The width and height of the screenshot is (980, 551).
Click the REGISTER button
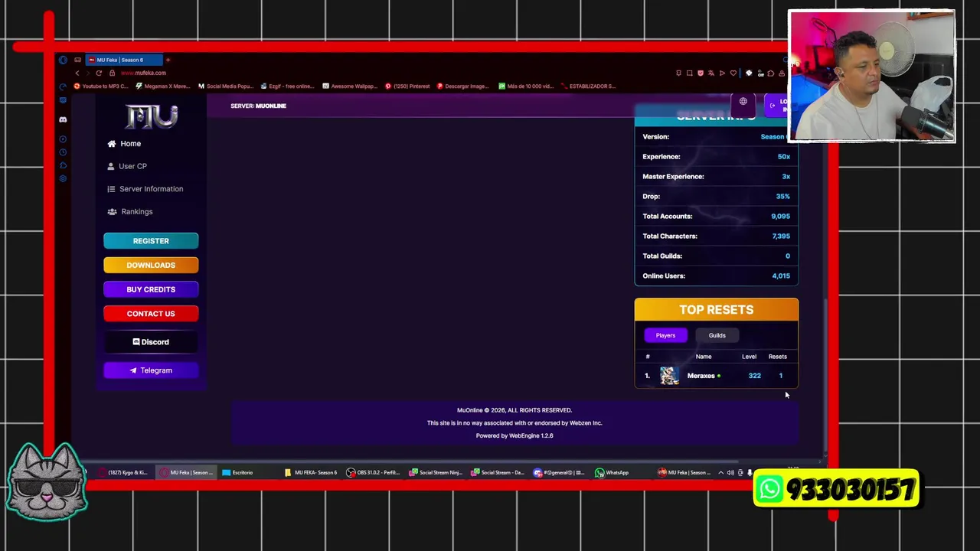click(151, 241)
